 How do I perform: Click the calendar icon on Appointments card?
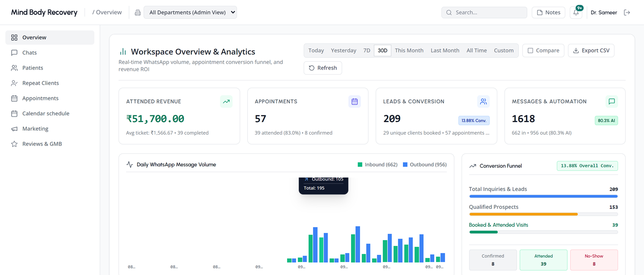(x=355, y=102)
